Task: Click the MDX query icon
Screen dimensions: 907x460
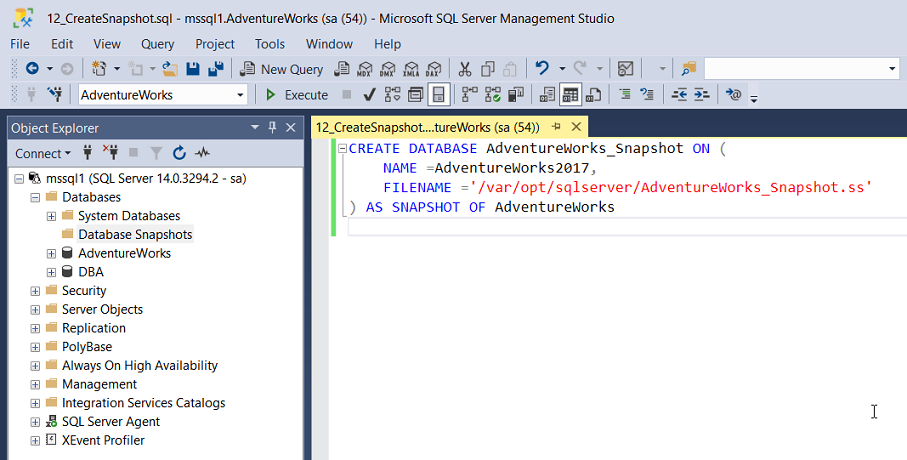Action: point(364,69)
